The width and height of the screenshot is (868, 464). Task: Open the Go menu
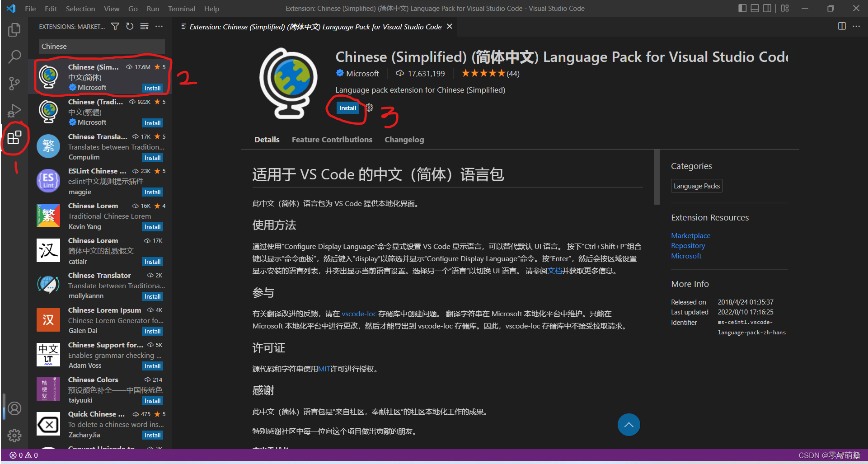coord(133,9)
